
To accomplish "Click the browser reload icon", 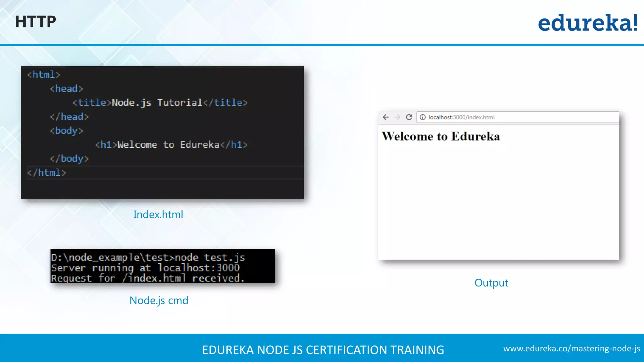I will coord(409,117).
